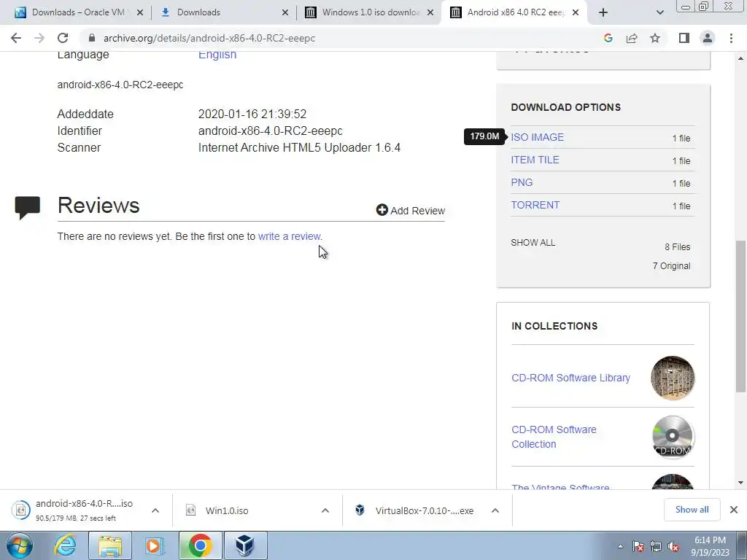Click the '2020-01-16 21:39:52' added date
This screenshot has height=560, width=747.
click(252, 114)
